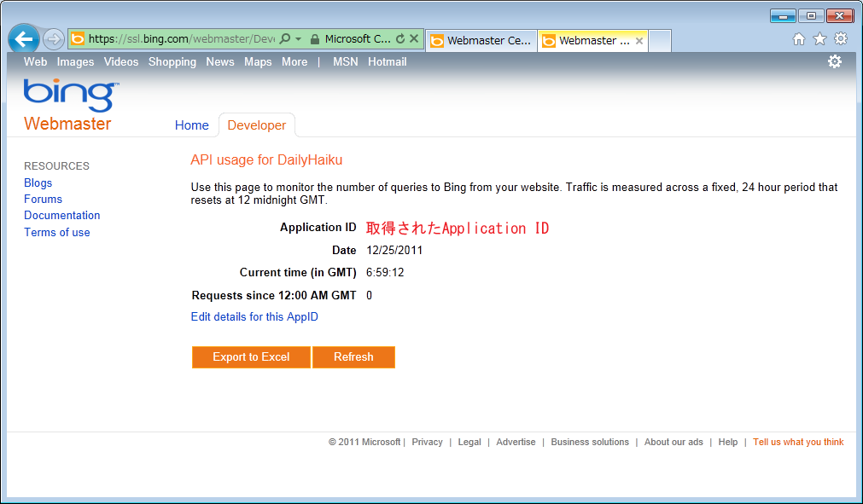Close the browser window
This screenshot has height=504, width=863.
point(840,16)
